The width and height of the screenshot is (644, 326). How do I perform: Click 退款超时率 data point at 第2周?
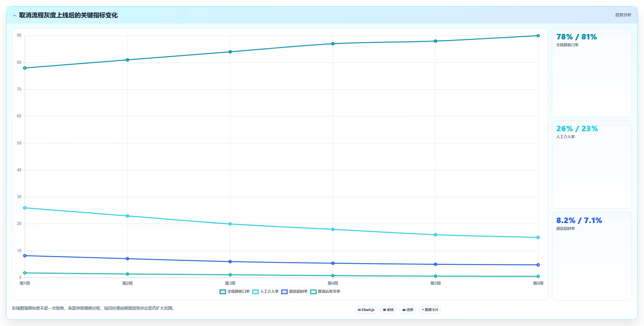tap(127, 259)
